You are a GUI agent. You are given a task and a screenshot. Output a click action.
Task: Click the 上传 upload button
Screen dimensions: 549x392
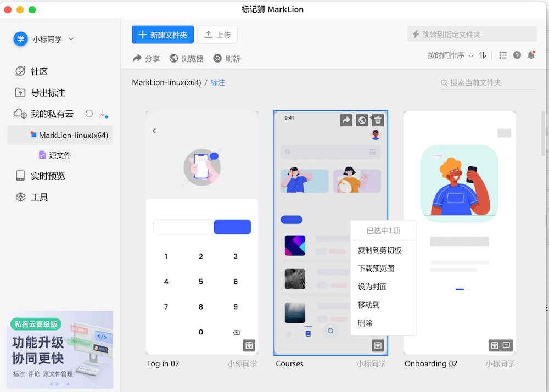[x=217, y=35]
